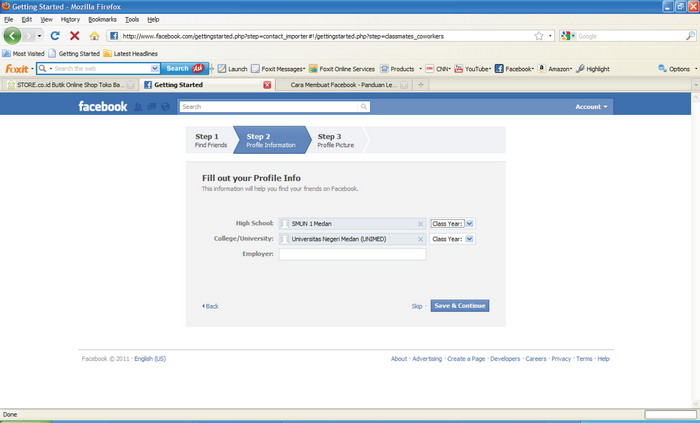Open the Facebook toolbar shortcut

pos(514,69)
